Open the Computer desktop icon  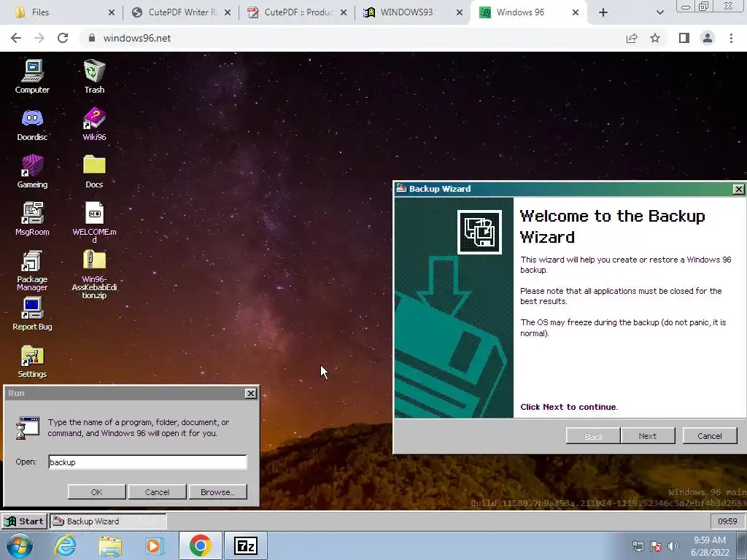[x=32, y=76]
